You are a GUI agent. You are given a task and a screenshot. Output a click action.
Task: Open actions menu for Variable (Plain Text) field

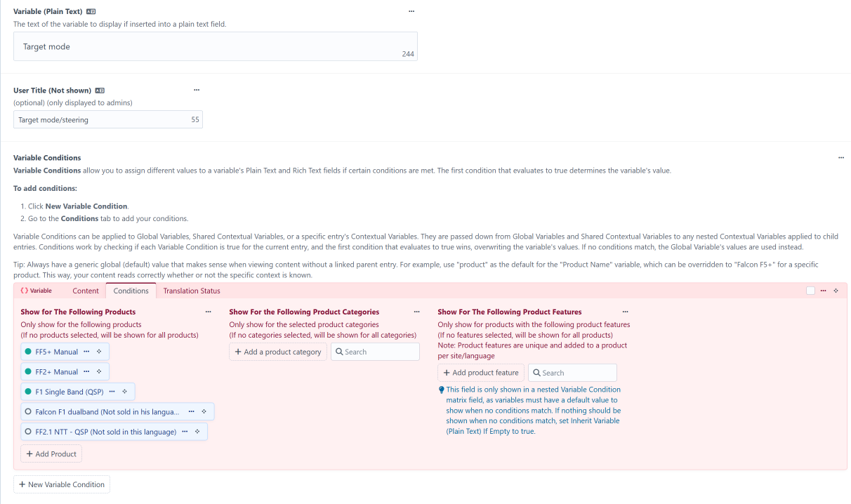(411, 11)
